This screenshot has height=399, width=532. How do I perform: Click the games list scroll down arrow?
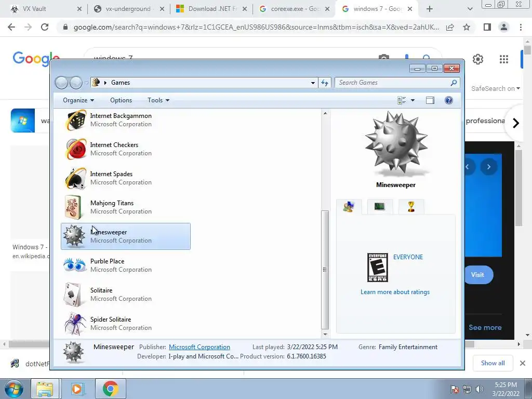coord(325,334)
